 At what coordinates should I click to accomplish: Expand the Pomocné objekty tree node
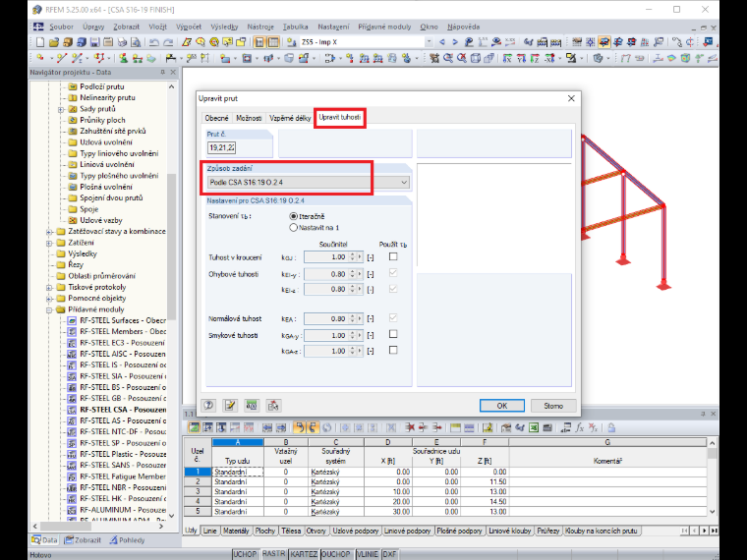pyautogui.click(x=49, y=299)
